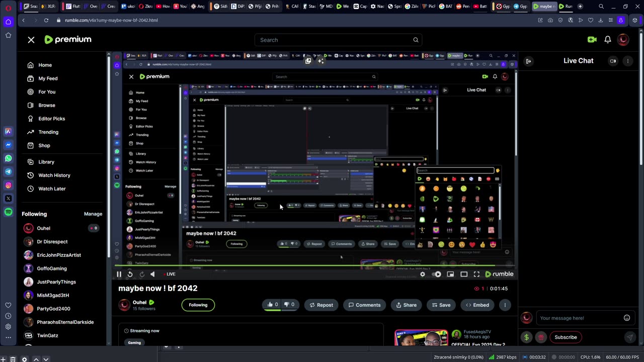
Task: Open the X app in the Opera sidebar
Action: point(8,199)
